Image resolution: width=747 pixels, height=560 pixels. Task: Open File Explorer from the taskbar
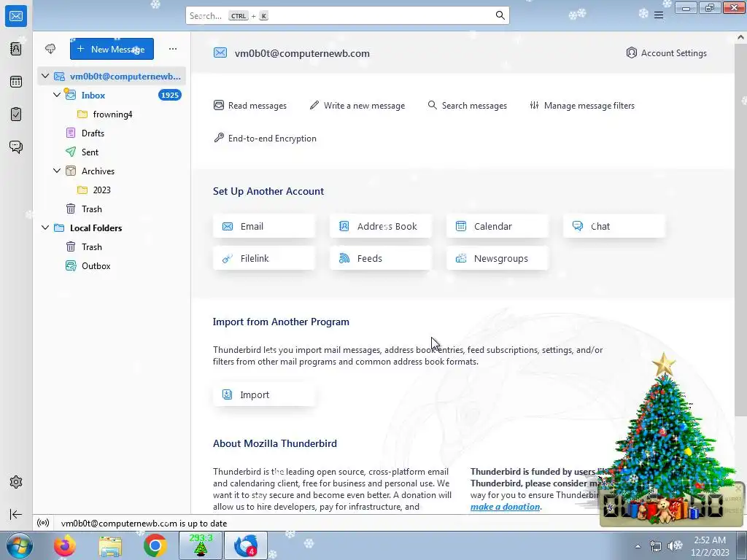point(110,545)
